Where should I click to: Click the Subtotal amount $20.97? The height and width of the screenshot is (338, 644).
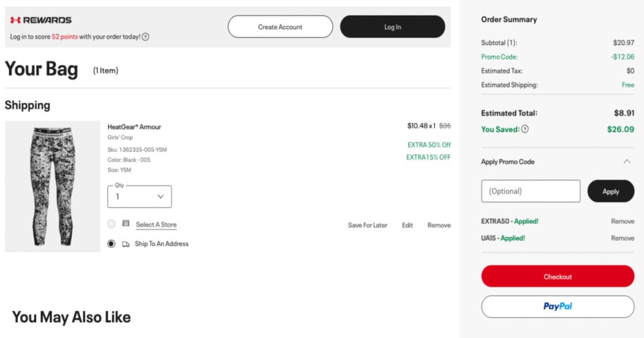(624, 42)
